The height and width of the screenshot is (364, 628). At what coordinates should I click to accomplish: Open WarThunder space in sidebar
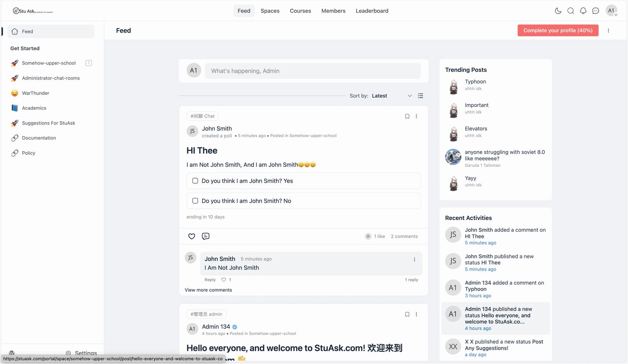click(x=35, y=93)
